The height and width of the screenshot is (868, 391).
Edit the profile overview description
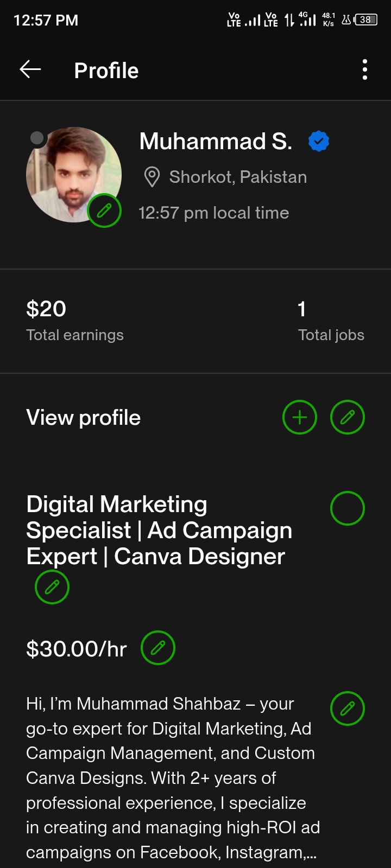click(348, 709)
